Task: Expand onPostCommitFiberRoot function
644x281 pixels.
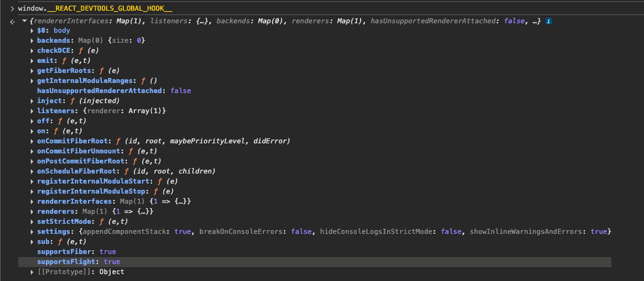Action: [32, 161]
